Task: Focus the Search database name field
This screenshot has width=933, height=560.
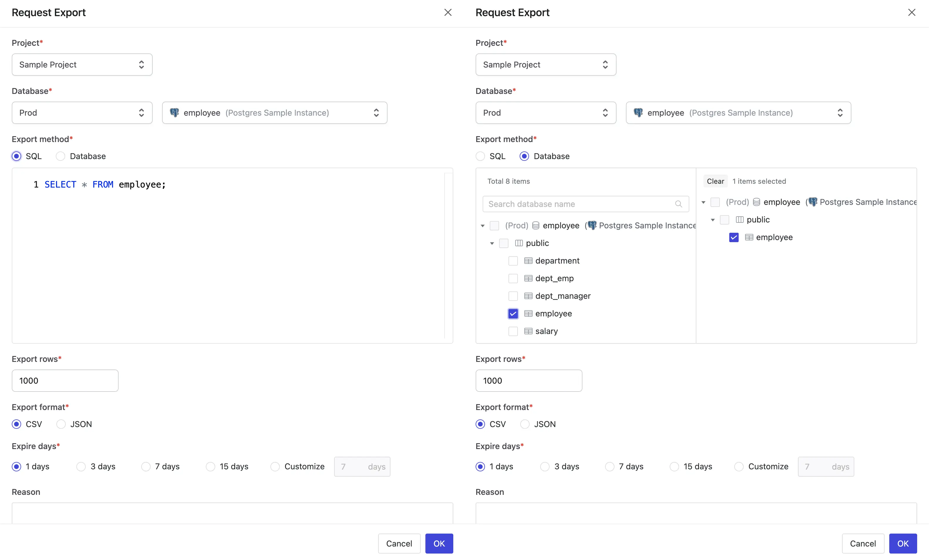Action: pos(586,204)
